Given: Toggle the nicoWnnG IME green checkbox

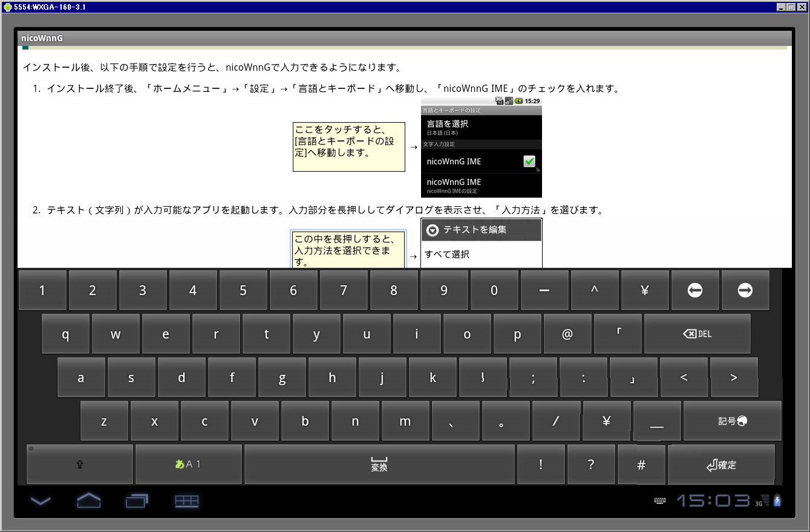Looking at the screenshot, I should (529, 161).
